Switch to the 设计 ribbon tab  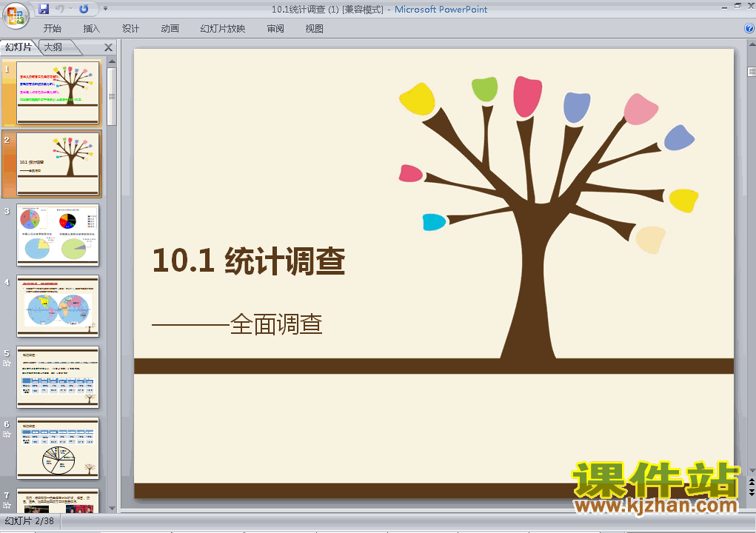(x=130, y=28)
